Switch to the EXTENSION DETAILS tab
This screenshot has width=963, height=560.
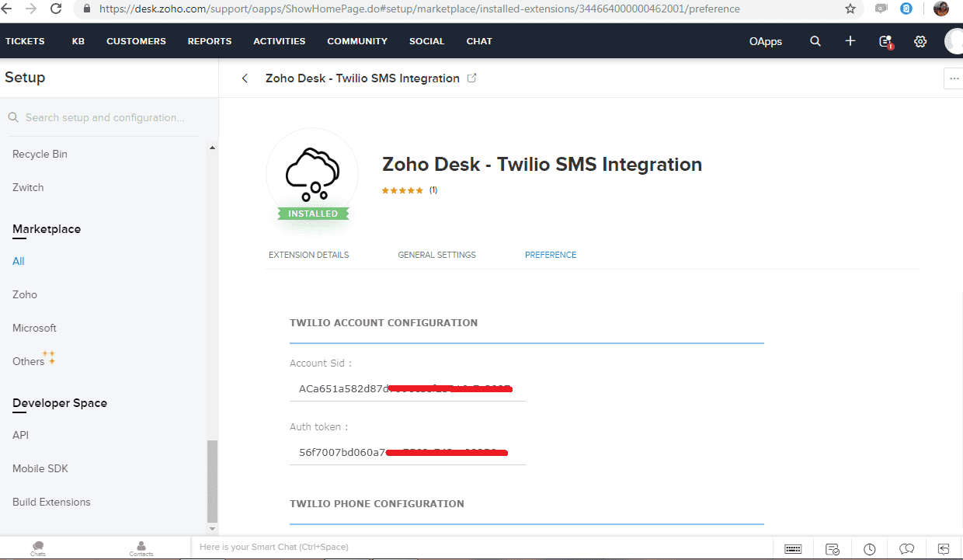[x=309, y=255]
